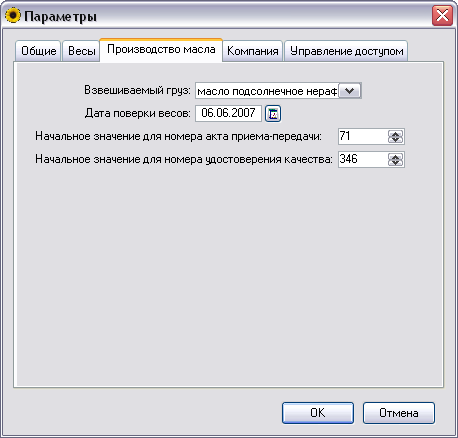Cancel with the Отмена button

(399, 413)
